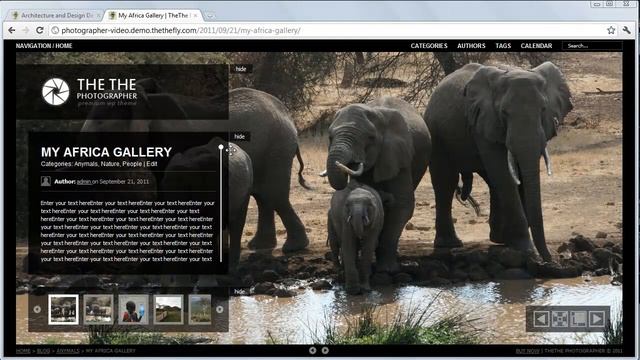Screen dimensions: 640x360
Task: Hide the logo panel
Action: [x=241, y=69]
